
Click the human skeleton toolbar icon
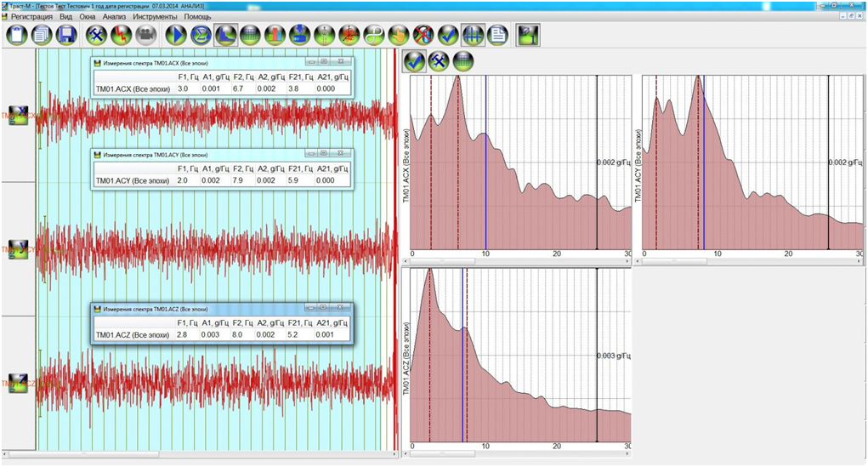pos(325,35)
